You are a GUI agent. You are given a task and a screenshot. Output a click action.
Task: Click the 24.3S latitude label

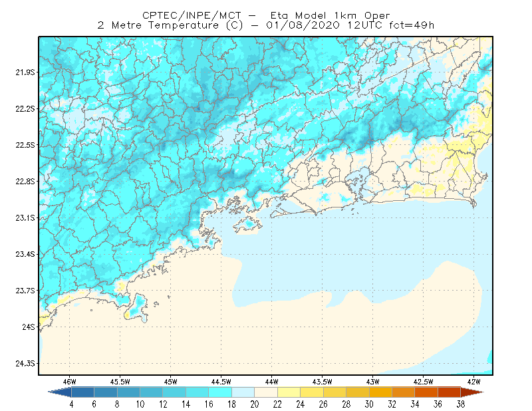[x=25, y=364]
